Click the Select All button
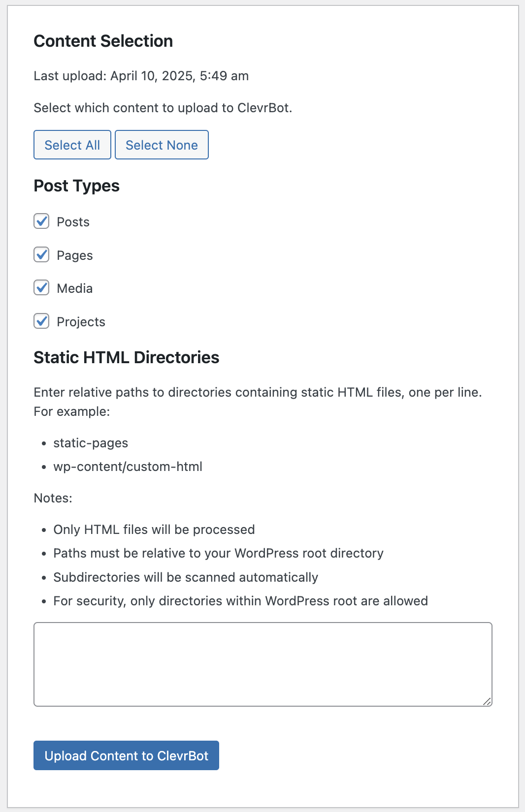 point(72,145)
